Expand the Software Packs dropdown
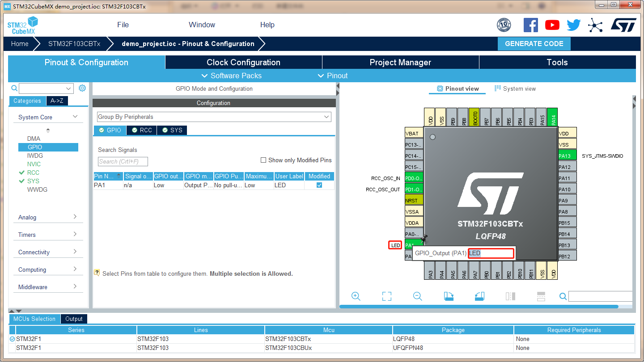 pos(232,76)
